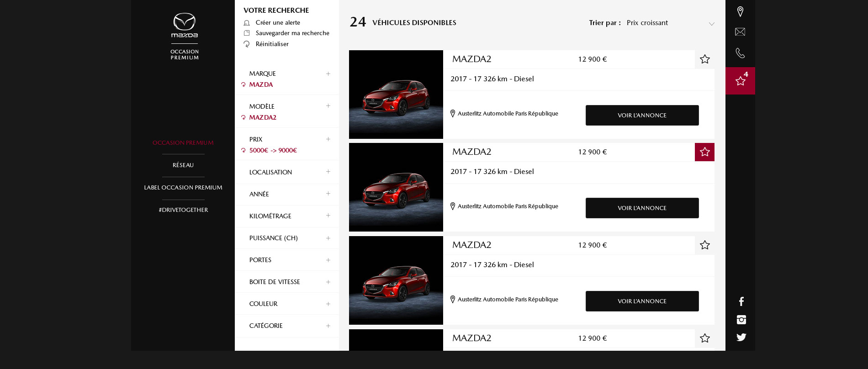The height and width of the screenshot is (369, 868).
Task: Unfavorite the second MAZDA2 listing red star
Action: (x=704, y=152)
